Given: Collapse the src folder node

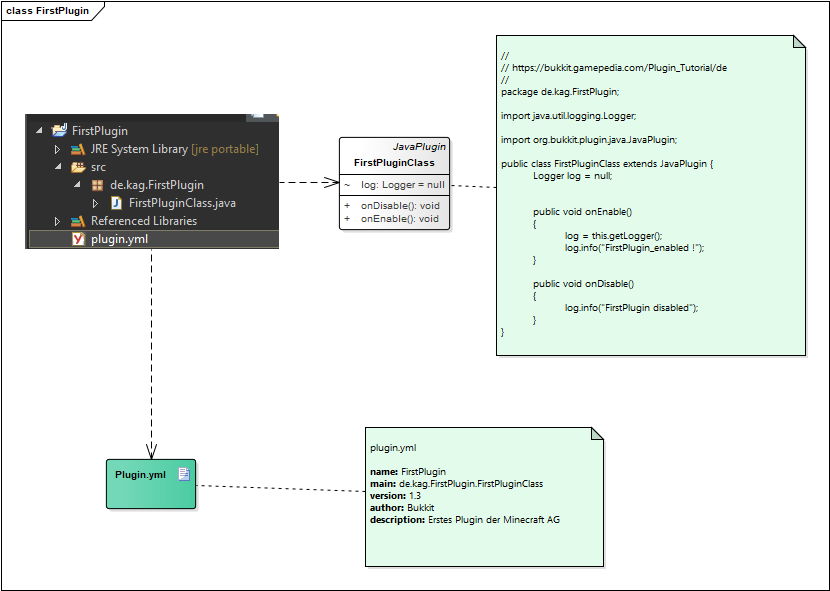Looking at the screenshot, I should click(57, 167).
